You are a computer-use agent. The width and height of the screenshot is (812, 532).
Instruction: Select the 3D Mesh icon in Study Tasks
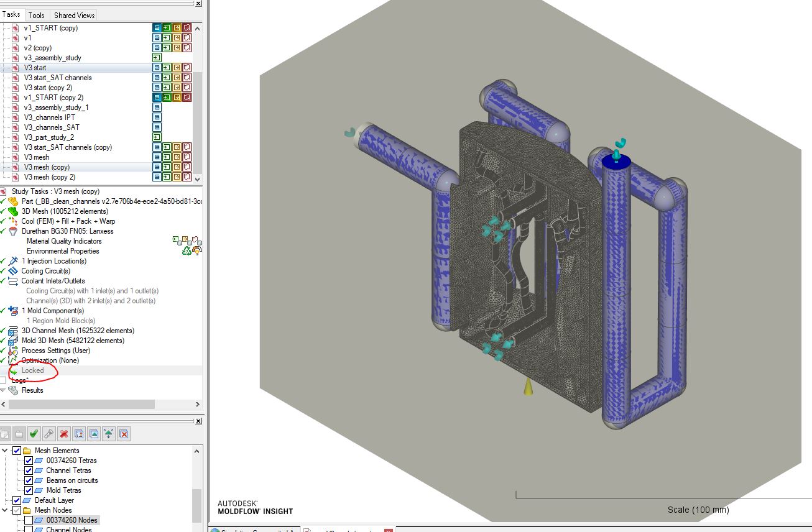(12, 211)
